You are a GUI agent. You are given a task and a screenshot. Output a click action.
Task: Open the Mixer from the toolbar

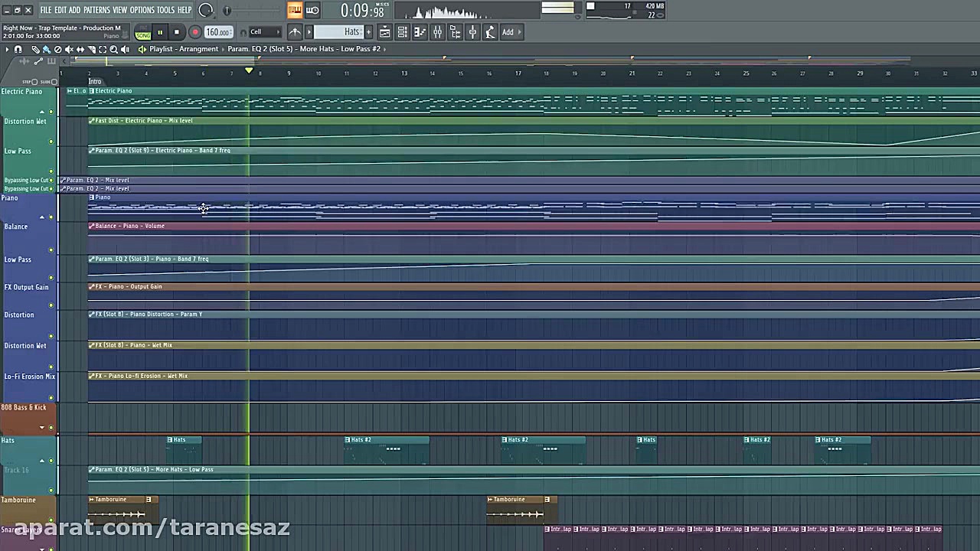click(x=437, y=32)
